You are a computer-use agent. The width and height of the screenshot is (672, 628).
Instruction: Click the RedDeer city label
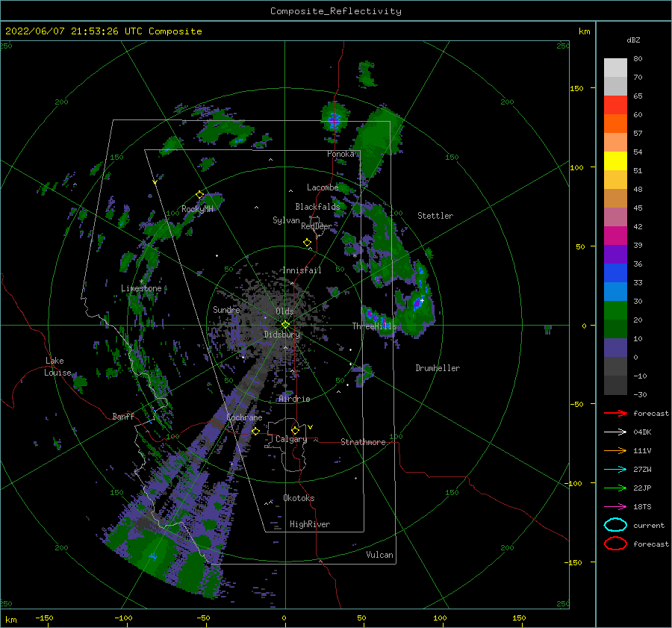(317, 226)
